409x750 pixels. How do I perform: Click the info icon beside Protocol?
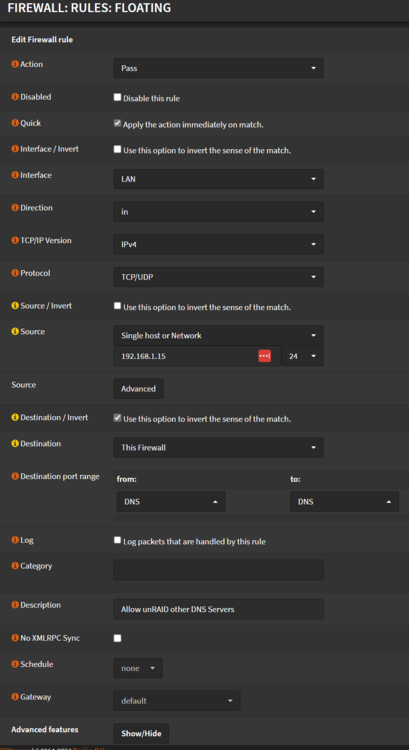tap(15, 274)
